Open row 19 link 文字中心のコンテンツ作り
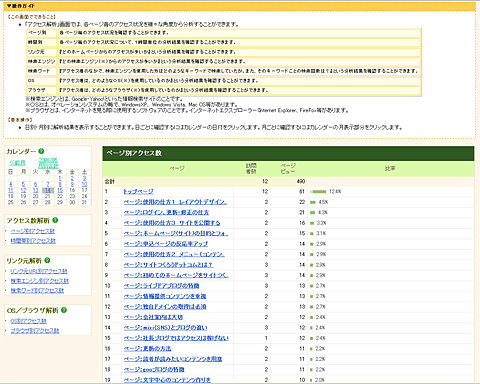This screenshot has width=480, height=384. [167, 380]
